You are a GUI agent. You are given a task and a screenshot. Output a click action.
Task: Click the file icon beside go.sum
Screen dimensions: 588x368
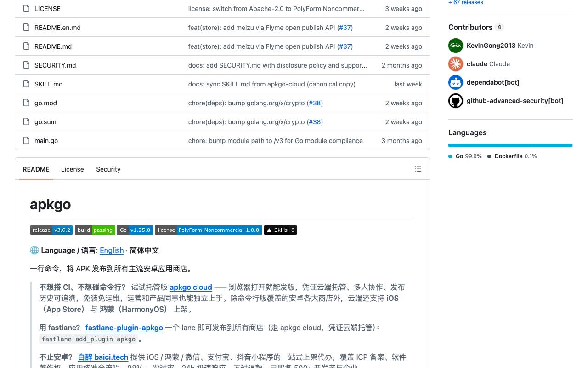coord(26,122)
